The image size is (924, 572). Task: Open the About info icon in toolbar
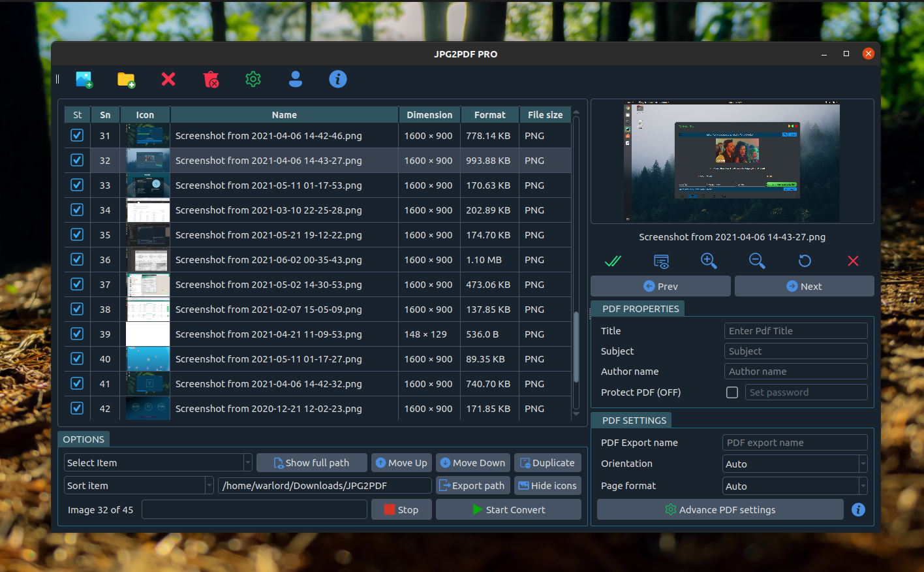coord(338,79)
